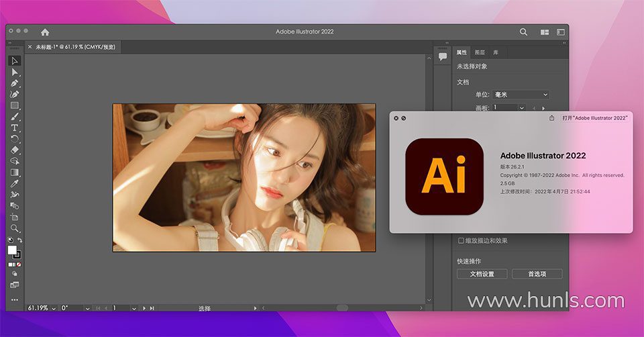Click the white Fill color swatch

tap(12, 250)
